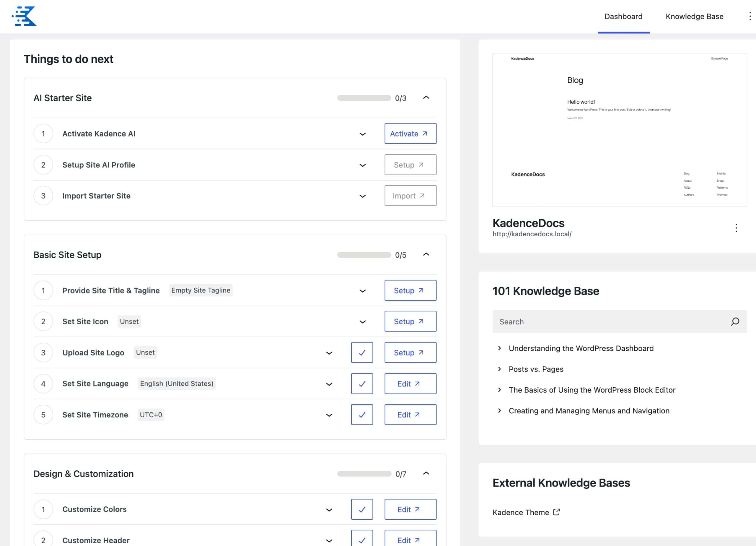756x546 pixels.
Task: Open the Posts vs. Pages article
Action: pos(536,369)
